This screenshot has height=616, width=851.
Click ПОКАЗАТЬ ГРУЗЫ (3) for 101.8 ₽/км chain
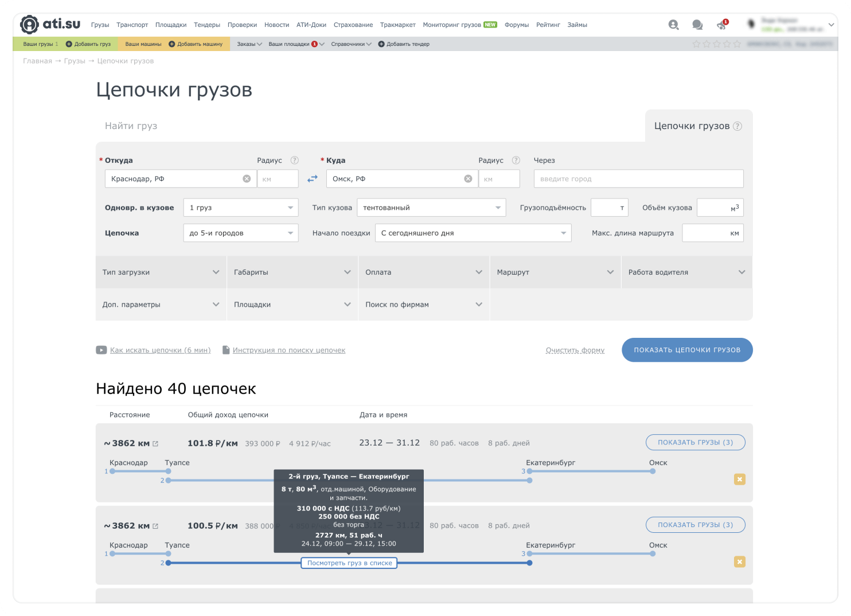[695, 442]
